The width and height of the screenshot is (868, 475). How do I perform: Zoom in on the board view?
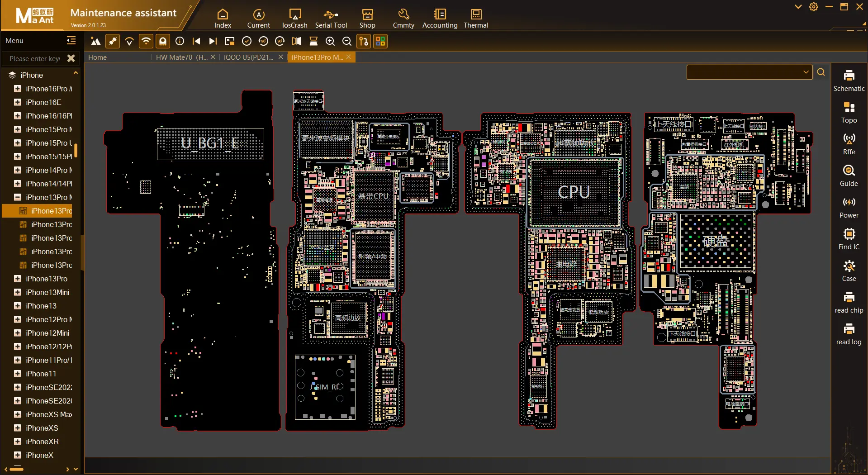(x=330, y=42)
